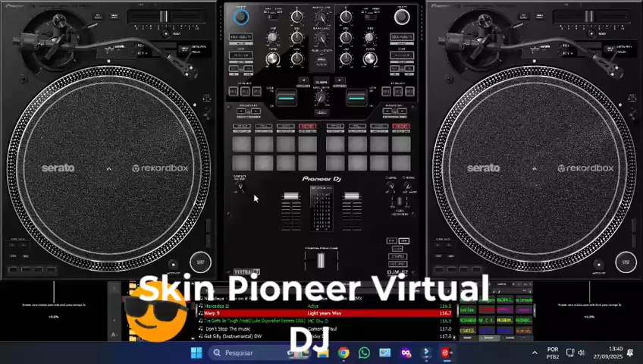Adjust the right channel LOW EQ knob
The height and width of the screenshot is (364, 643).
click(x=346, y=58)
